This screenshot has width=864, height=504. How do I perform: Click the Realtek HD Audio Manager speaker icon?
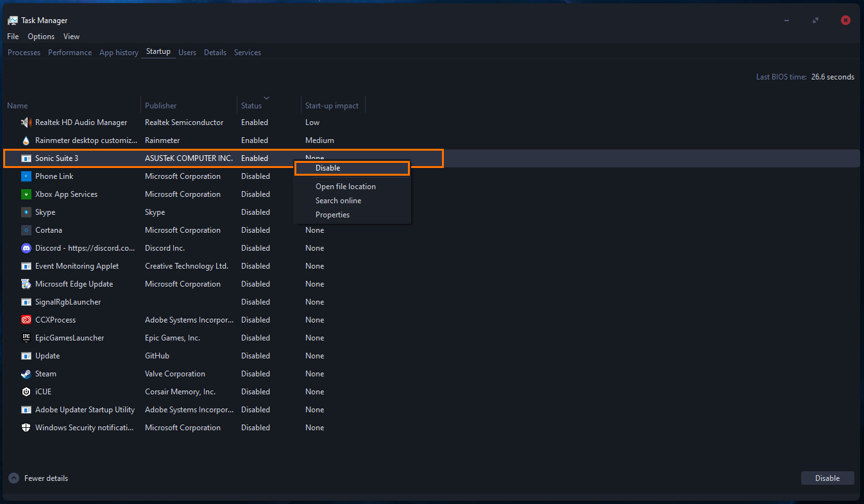tap(26, 122)
